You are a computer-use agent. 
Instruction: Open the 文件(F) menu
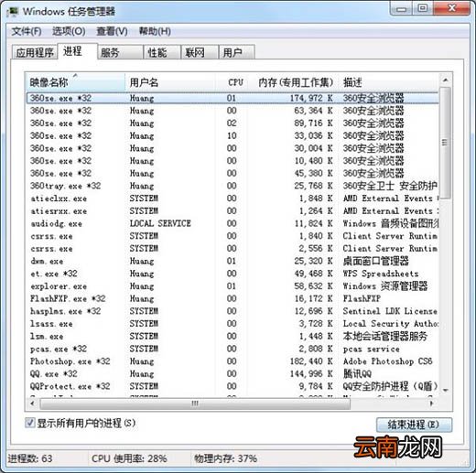pos(27,31)
